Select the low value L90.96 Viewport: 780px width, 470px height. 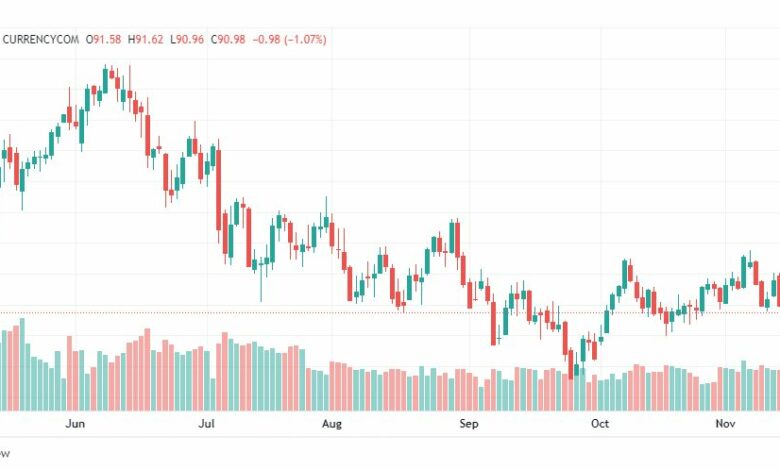click(187, 39)
